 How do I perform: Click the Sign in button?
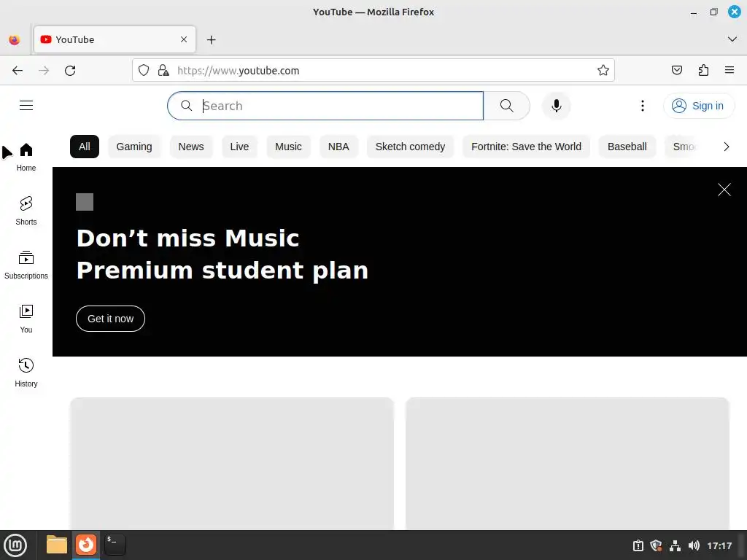[x=698, y=106]
